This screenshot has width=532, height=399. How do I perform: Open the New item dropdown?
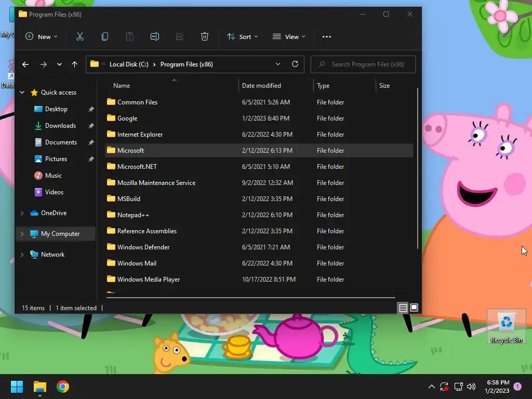coord(42,37)
